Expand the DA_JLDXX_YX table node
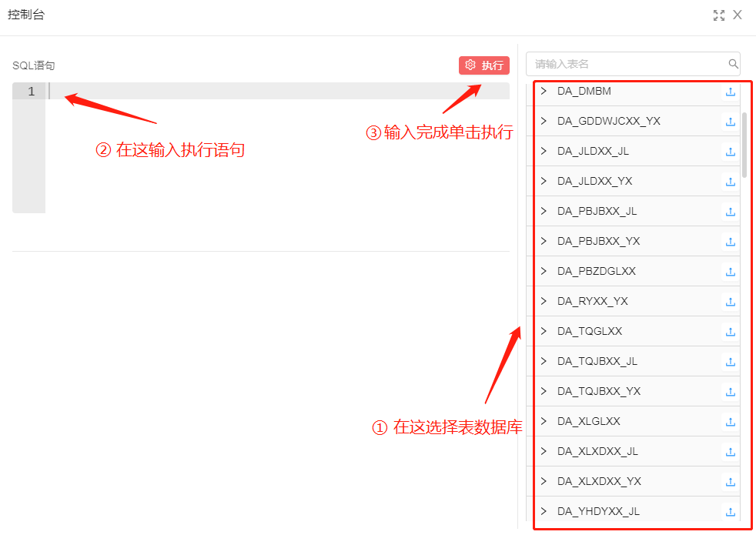 point(544,181)
